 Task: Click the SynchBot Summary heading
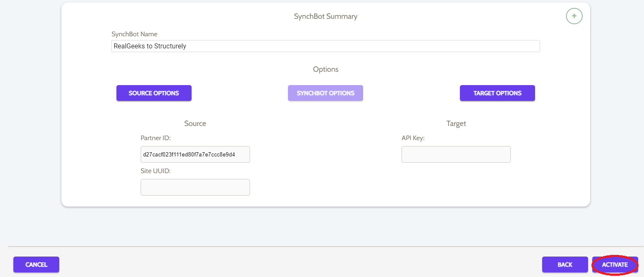click(x=326, y=17)
